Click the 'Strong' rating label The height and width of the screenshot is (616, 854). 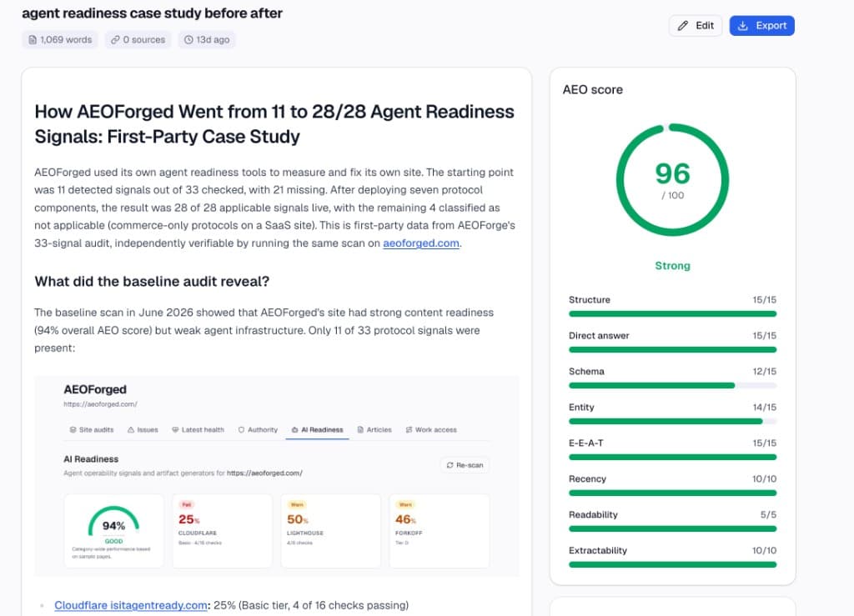tap(673, 266)
